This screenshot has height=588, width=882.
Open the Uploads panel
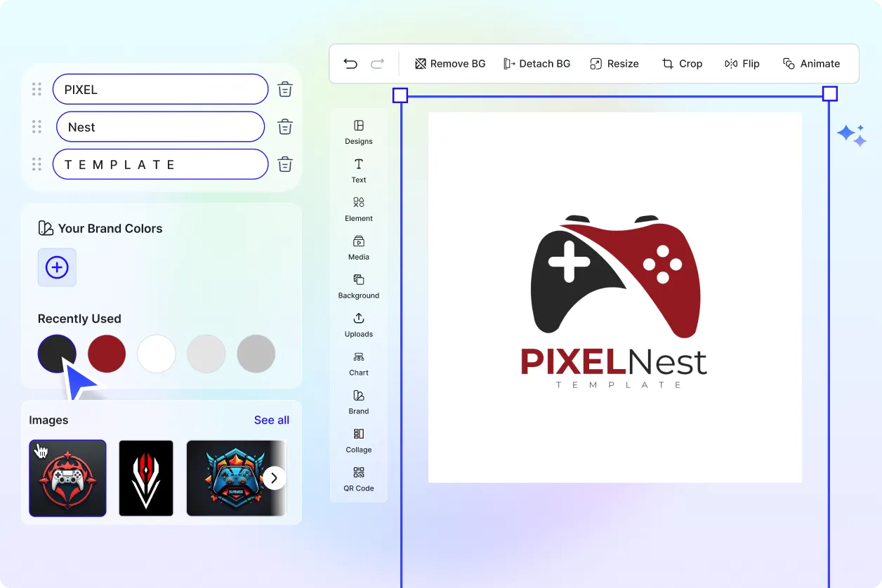click(x=358, y=324)
